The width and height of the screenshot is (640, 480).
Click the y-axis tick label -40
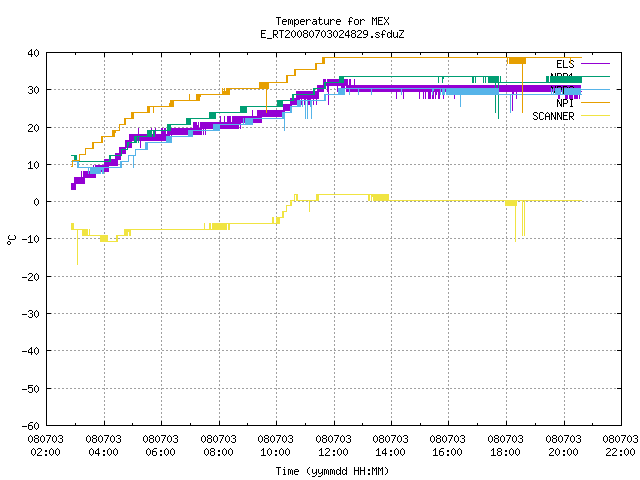(31, 351)
